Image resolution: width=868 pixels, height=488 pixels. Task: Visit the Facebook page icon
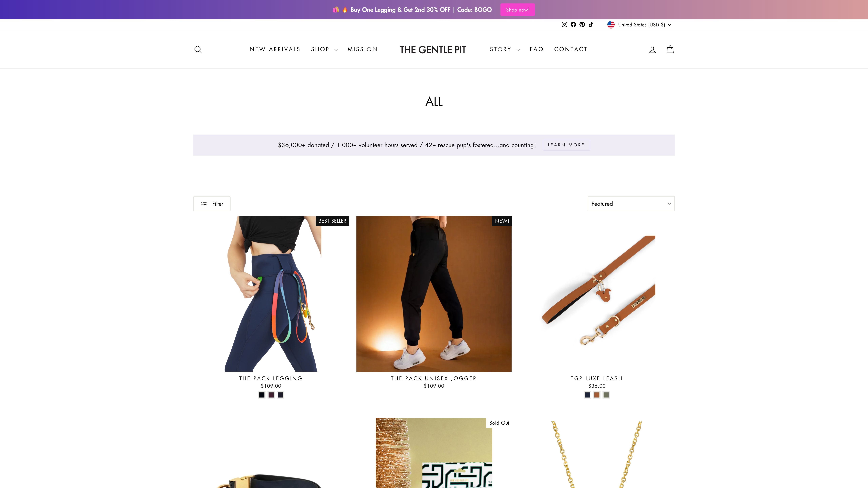[573, 25]
